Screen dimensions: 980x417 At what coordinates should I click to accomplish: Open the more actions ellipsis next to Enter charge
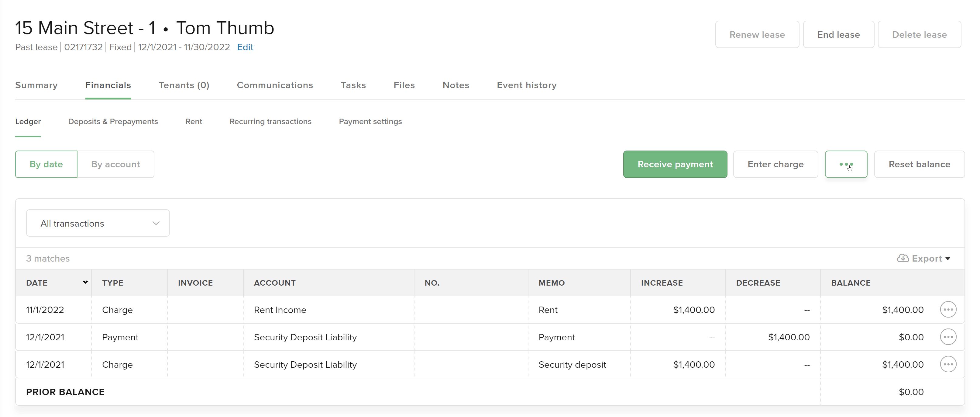(x=846, y=164)
